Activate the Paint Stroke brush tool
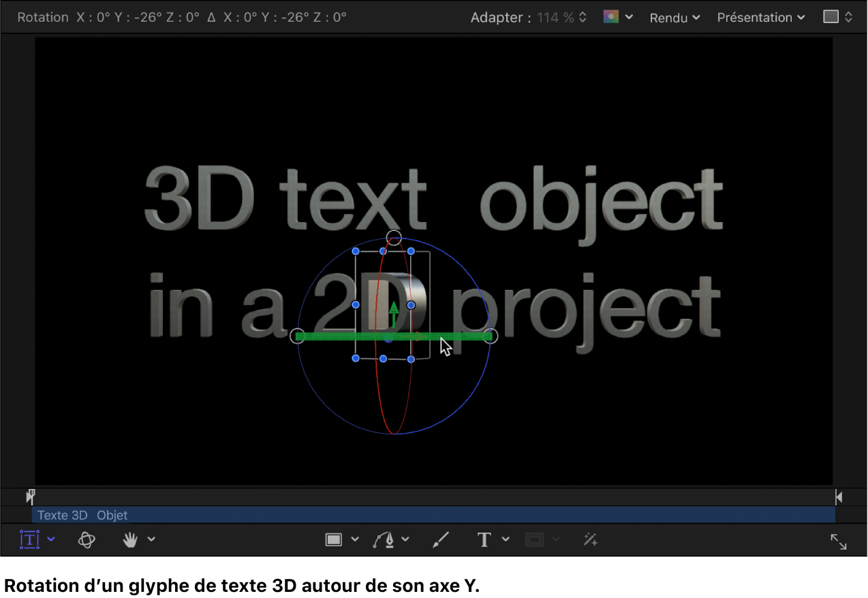Viewport: 868px width, 598px height. [441, 539]
